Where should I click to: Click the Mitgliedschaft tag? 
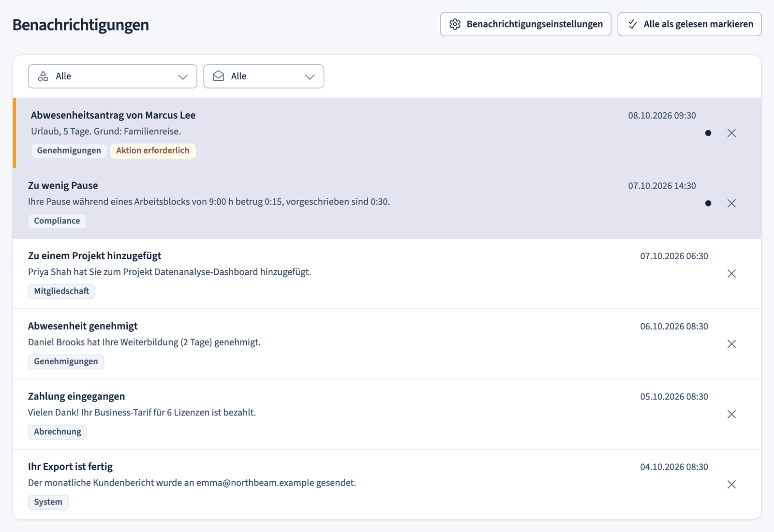[x=61, y=291]
